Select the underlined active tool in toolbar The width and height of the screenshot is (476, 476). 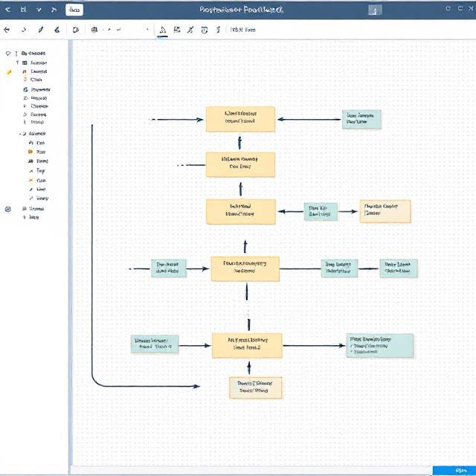(x=163, y=30)
